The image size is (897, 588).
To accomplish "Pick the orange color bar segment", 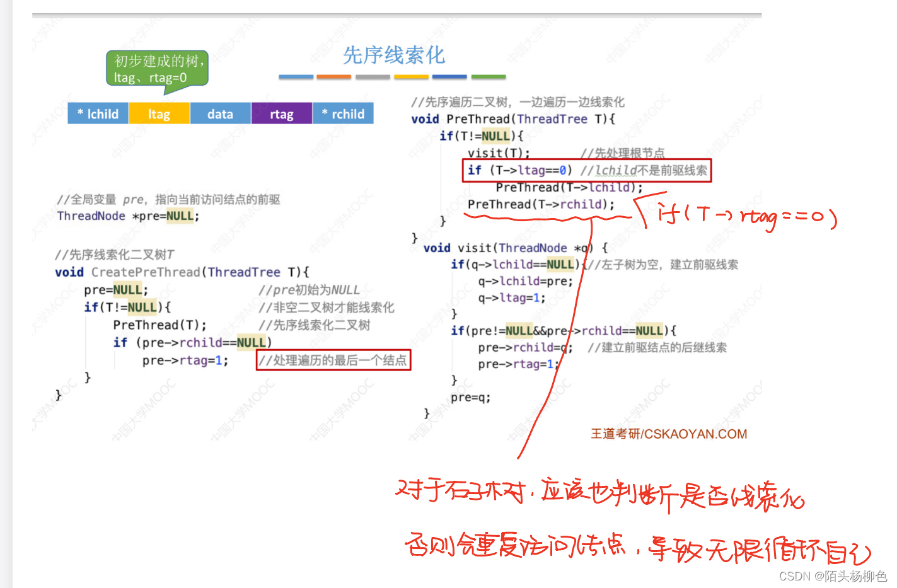I will pyautogui.click(x=333, y=76).
